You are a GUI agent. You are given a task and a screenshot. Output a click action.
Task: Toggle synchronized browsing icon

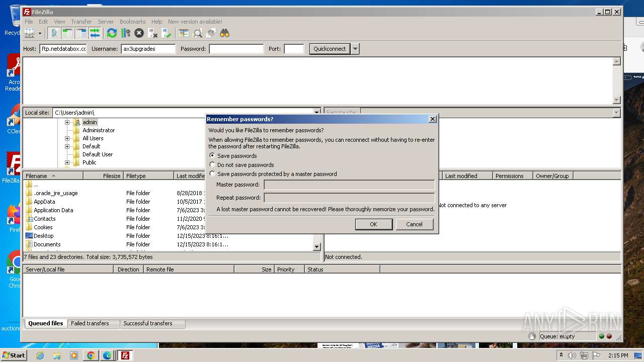[x=211, y=33]
